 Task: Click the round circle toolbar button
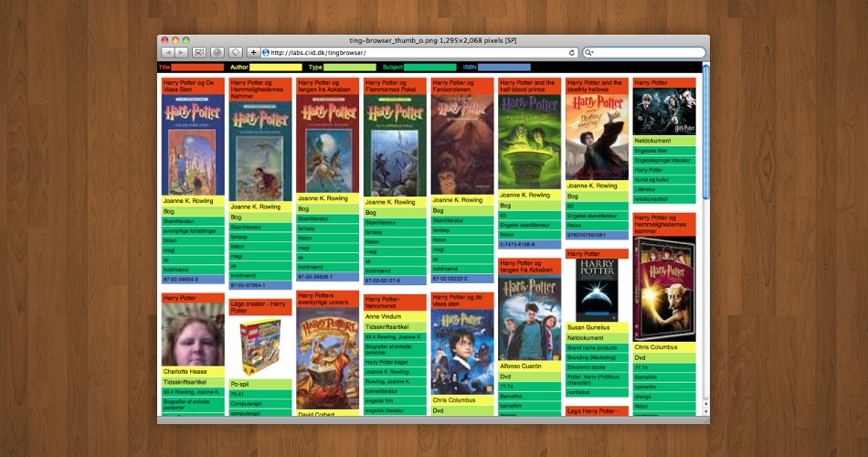click(x=217, y=52)
